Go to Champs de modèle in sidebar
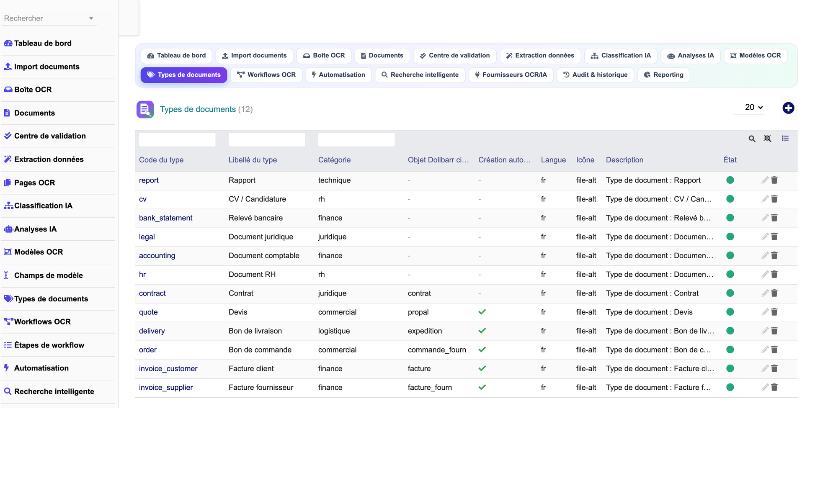Image resolution: width=815 pixels, height=504 pixels. click(x=48, y=275)
